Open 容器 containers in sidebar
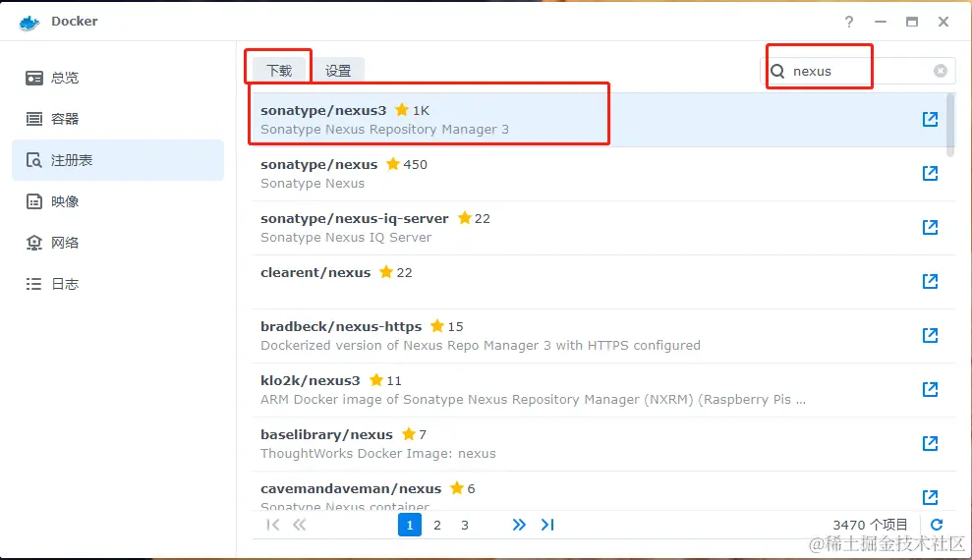 pyautogui.click(x=118, y=119)
